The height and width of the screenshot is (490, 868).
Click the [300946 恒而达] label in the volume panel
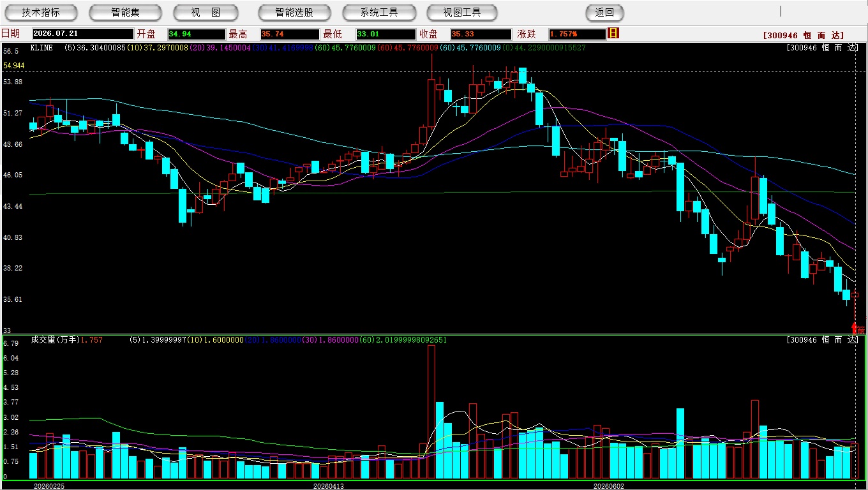(821, 340)
